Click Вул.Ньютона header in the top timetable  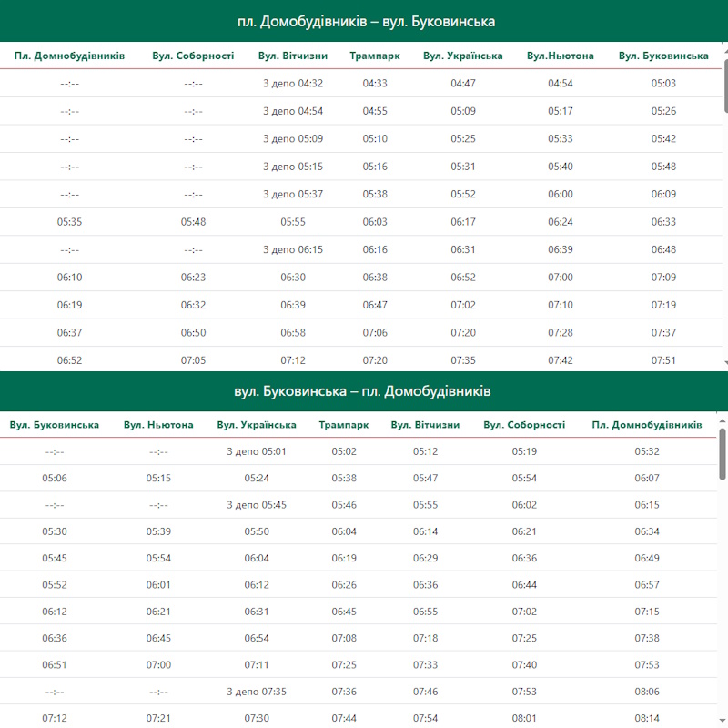pos(561,56)
